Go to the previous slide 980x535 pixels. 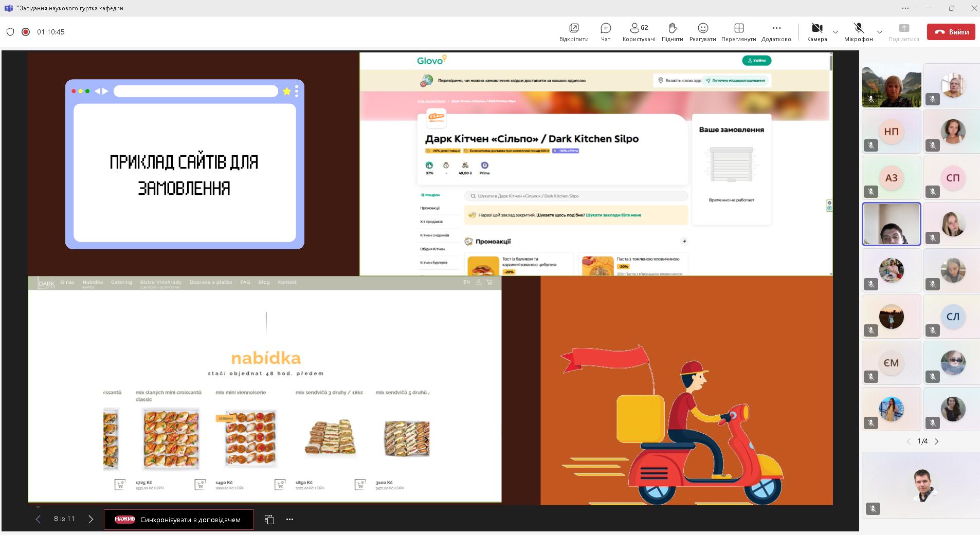coord(38,519)
